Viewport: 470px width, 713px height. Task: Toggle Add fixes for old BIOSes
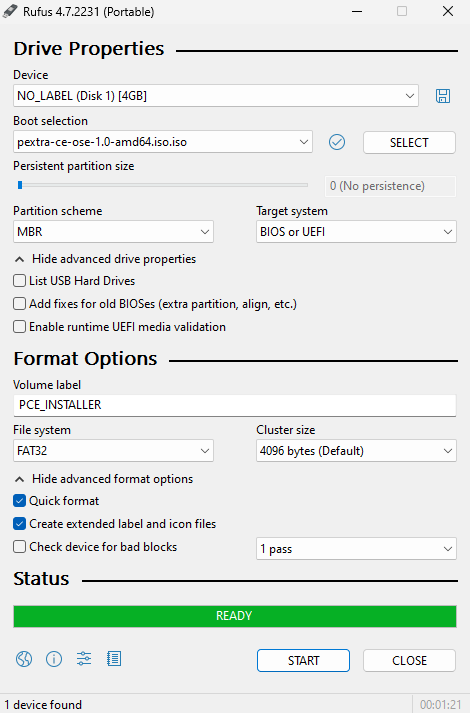coord(20,303)
